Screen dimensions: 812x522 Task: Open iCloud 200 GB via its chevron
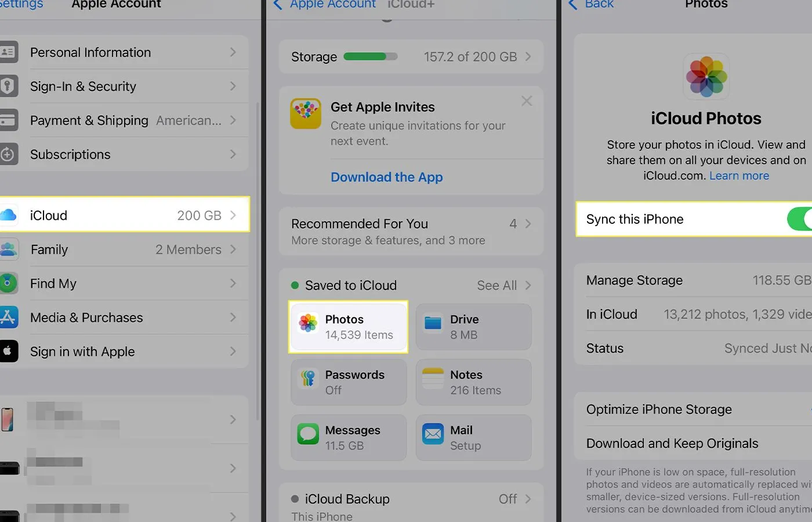[233, 215]
